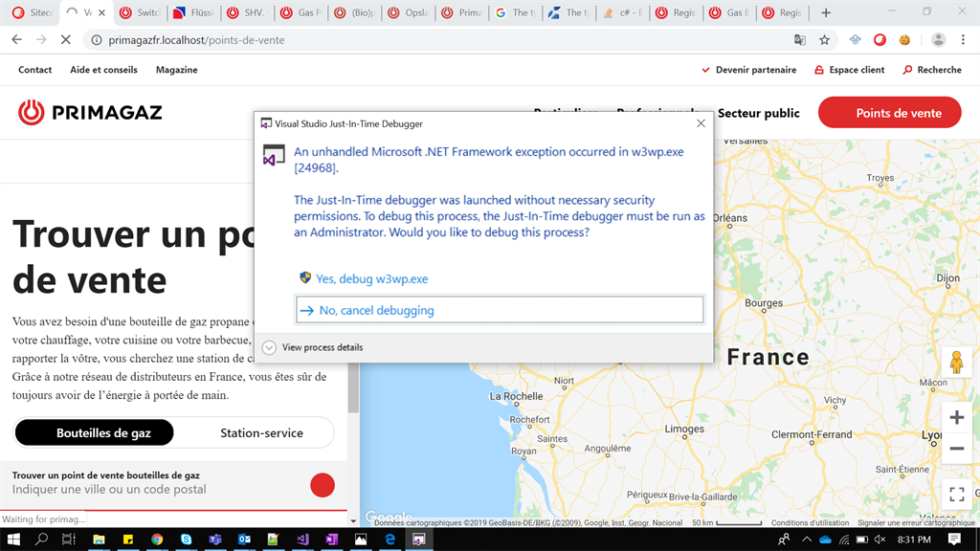Open the Chrome profile avatar

pos(938,40)
